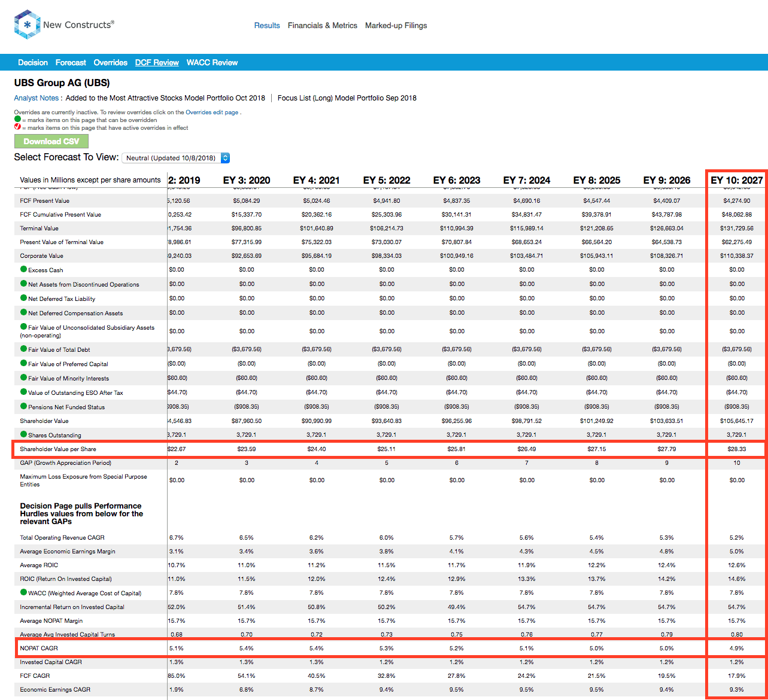Click the Economic Earnings CAGR row label
Viewport: 768px width, 700px height.
[x=55, y=689]
